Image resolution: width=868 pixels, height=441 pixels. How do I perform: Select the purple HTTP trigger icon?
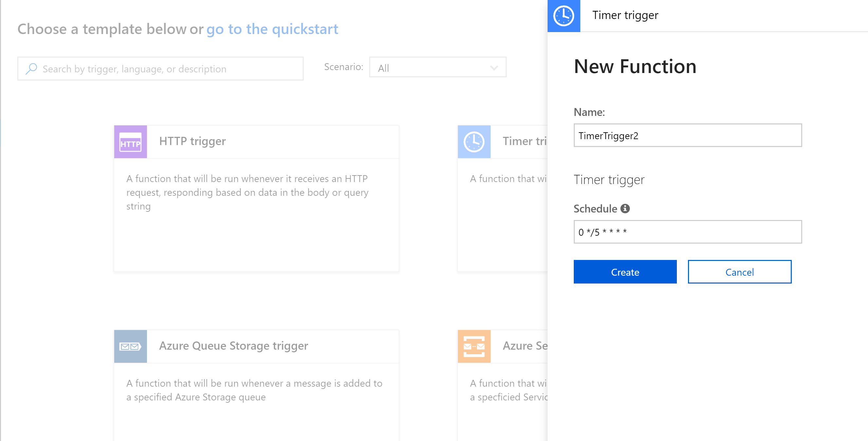tap(130, 142)
